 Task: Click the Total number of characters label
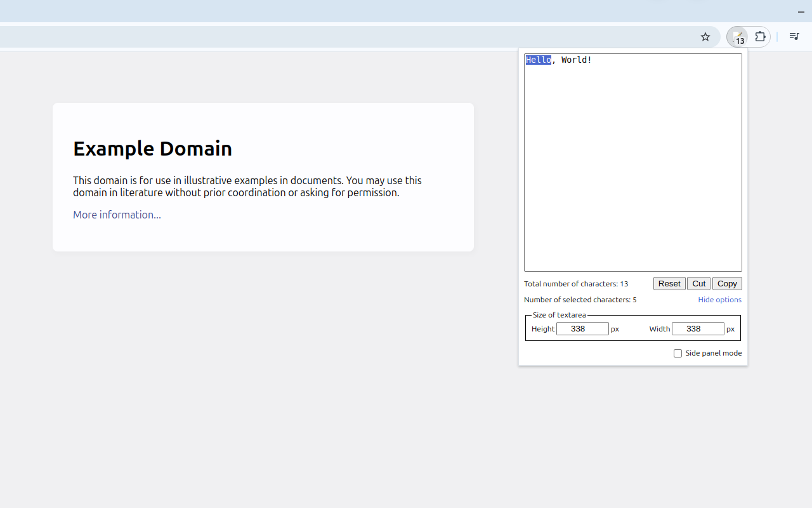pyautogui.click(x=575, y=284)
